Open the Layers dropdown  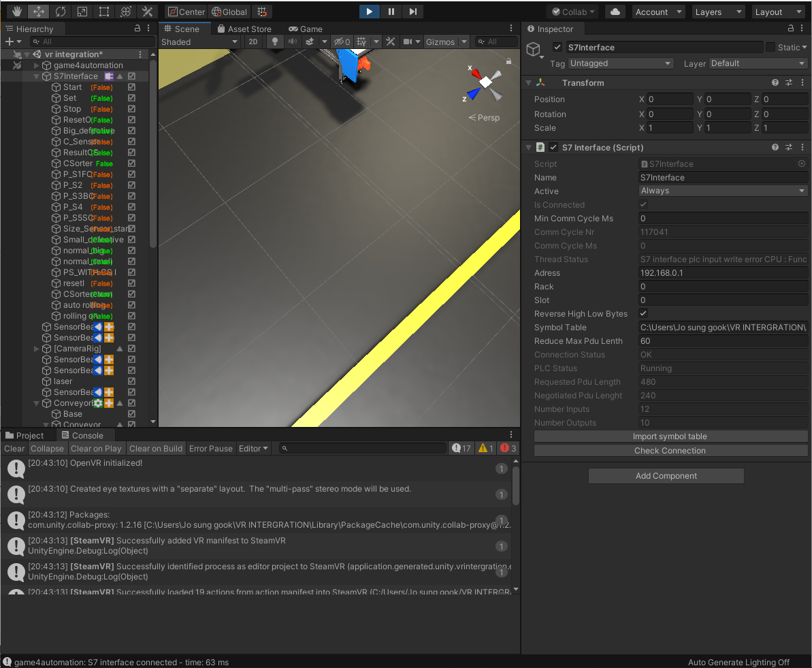pyautogui.click(x=718, y=12)
